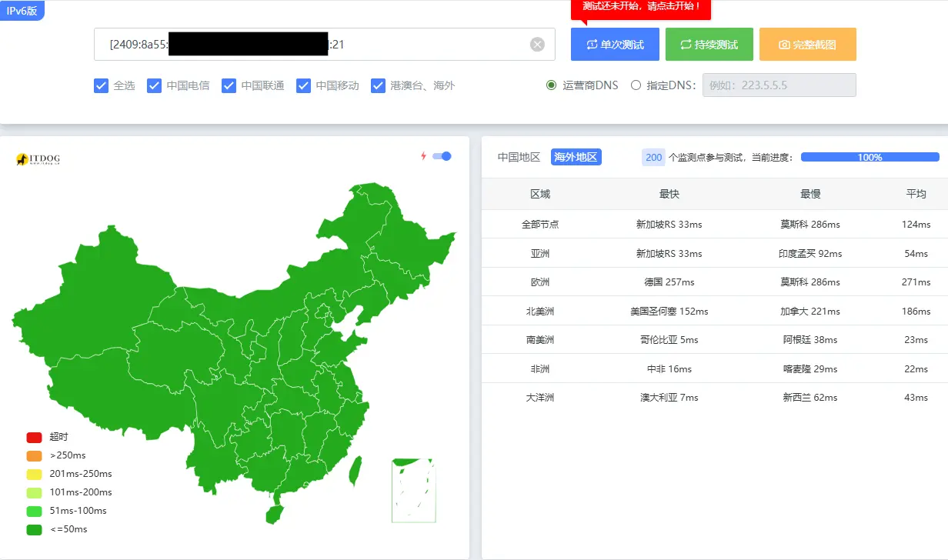Click the ITDOG logo
The height and width of the screenshot is (560, 948).
point(38,159)
